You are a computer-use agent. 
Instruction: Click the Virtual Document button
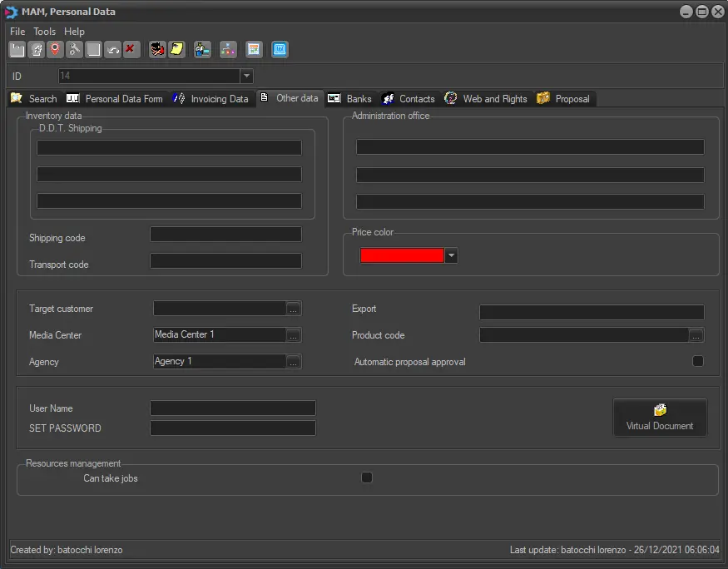tap(660, 417)
